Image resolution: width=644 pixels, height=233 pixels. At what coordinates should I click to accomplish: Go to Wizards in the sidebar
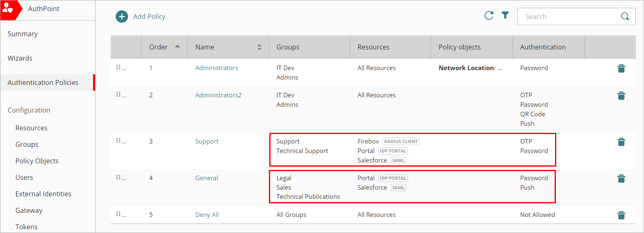20,58
